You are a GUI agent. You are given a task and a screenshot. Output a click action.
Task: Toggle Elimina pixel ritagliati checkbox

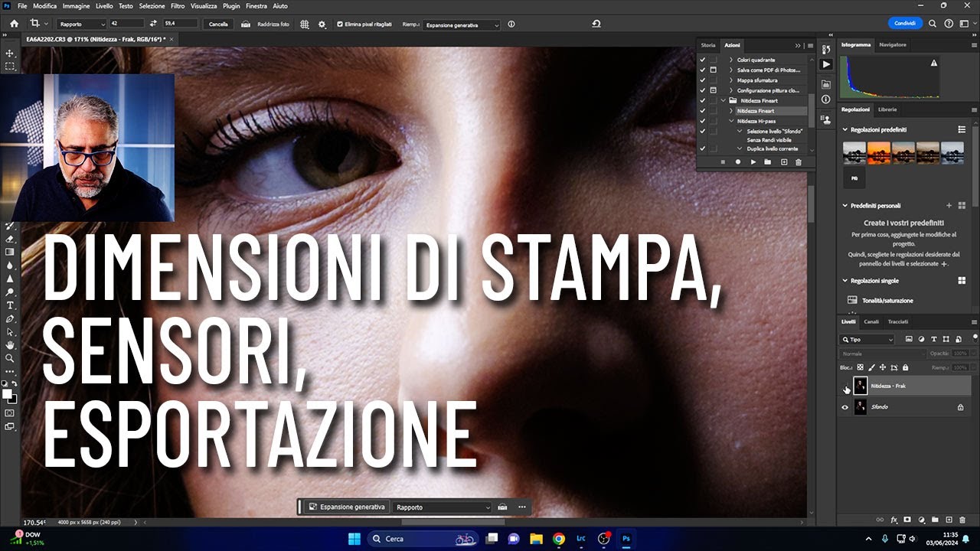click(x=340, y=24)
